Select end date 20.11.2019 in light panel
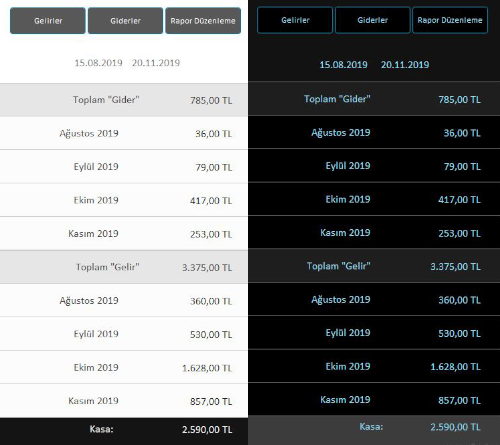500x445 pixels. tap(156, 63)
